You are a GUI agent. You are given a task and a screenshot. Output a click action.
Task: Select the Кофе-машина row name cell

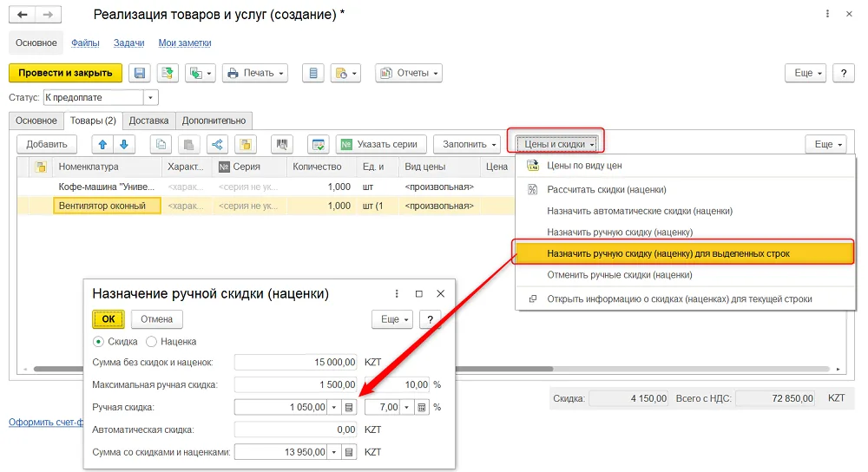point(107,187)
